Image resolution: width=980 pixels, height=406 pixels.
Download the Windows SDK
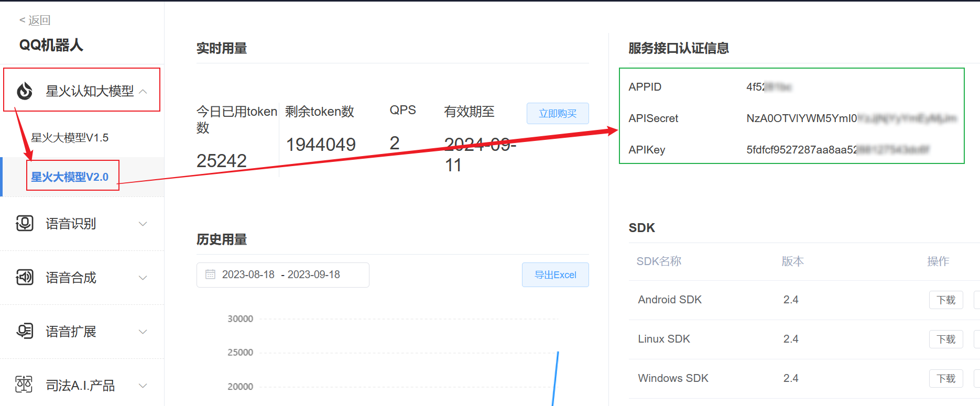946,379
